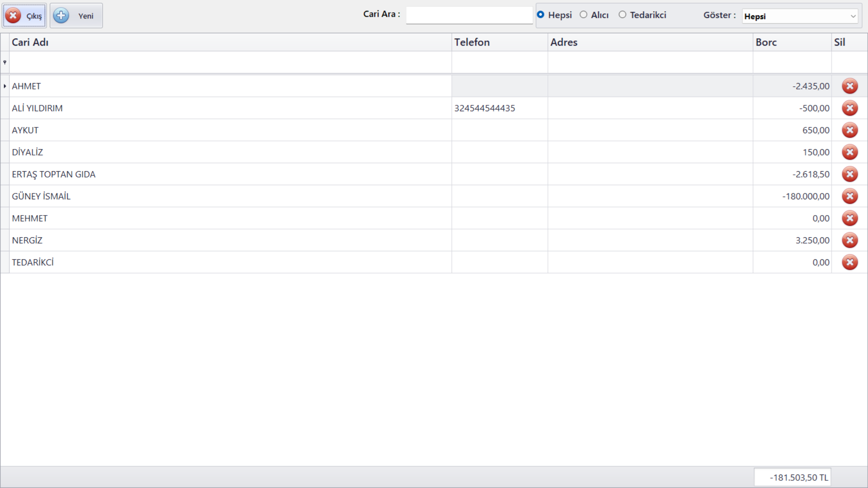Remove the TEDARİKCİ row
This screenshot has width=868, height=488.
point(849,262)
